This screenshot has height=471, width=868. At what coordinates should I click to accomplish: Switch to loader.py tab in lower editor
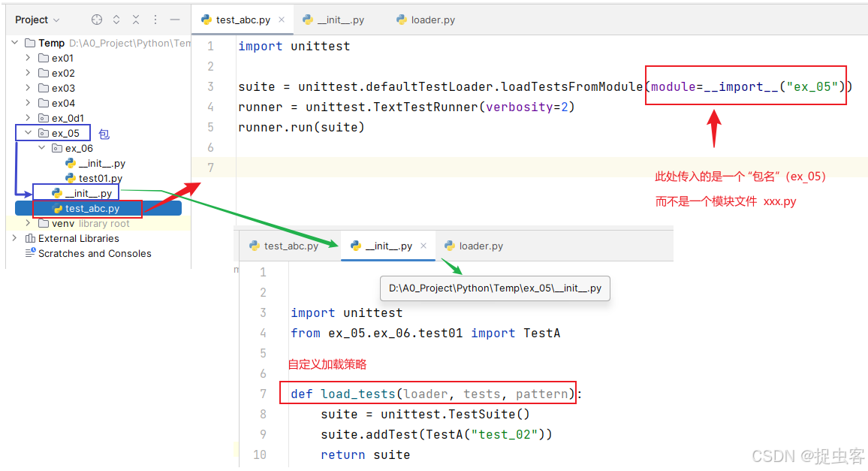tap(474, 246)
